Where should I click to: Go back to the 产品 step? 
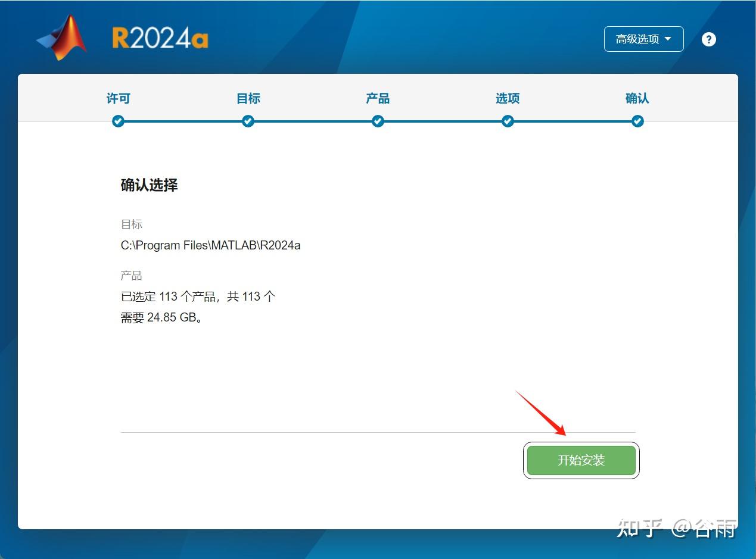(378, 98)
